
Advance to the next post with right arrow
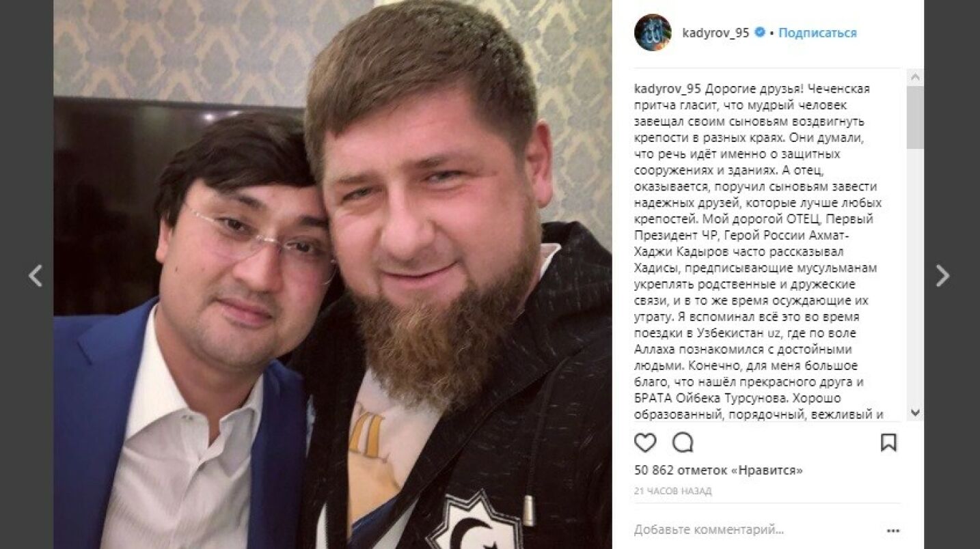tap(942, 276)
